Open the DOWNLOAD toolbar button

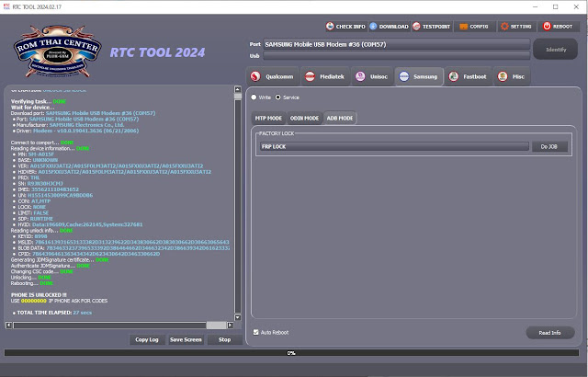coord(389,27)
